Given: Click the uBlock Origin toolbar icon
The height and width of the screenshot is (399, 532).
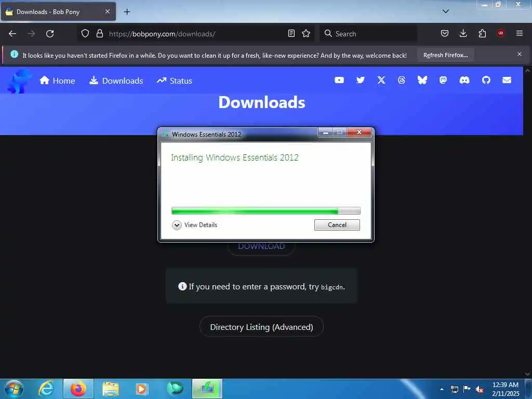Looking at the screenshot, I should pos(501,33).
